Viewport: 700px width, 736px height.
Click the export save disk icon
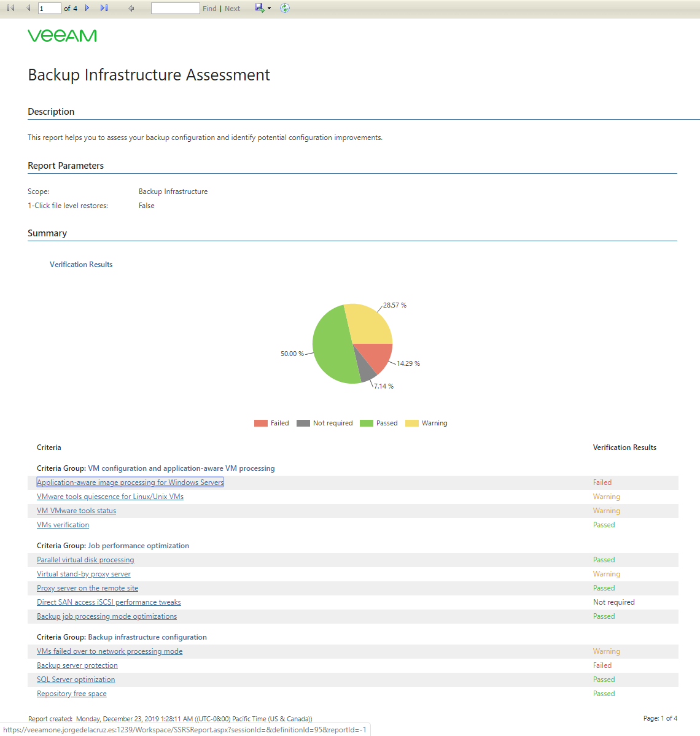click(x=259, y=8)
